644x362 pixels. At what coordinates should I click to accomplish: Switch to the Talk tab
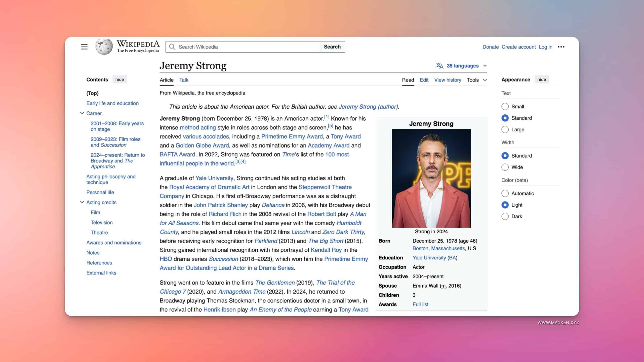[x=184, y=80]
